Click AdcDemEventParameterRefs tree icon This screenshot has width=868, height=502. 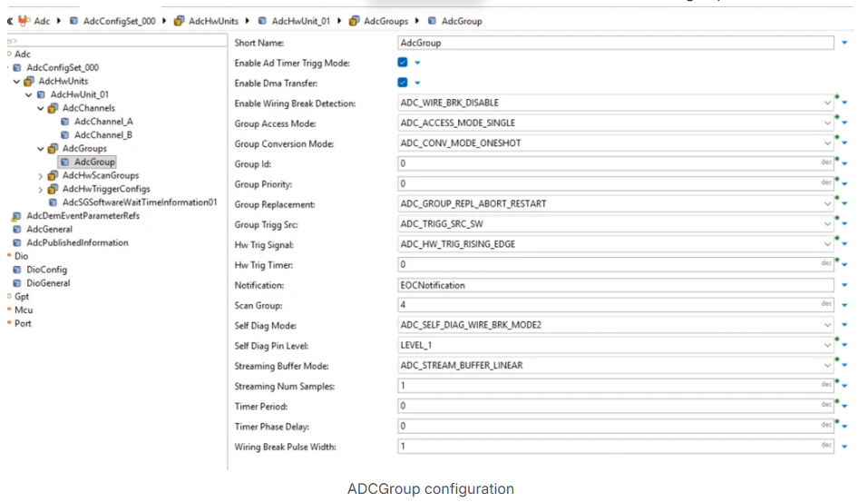tap(16, 216)
